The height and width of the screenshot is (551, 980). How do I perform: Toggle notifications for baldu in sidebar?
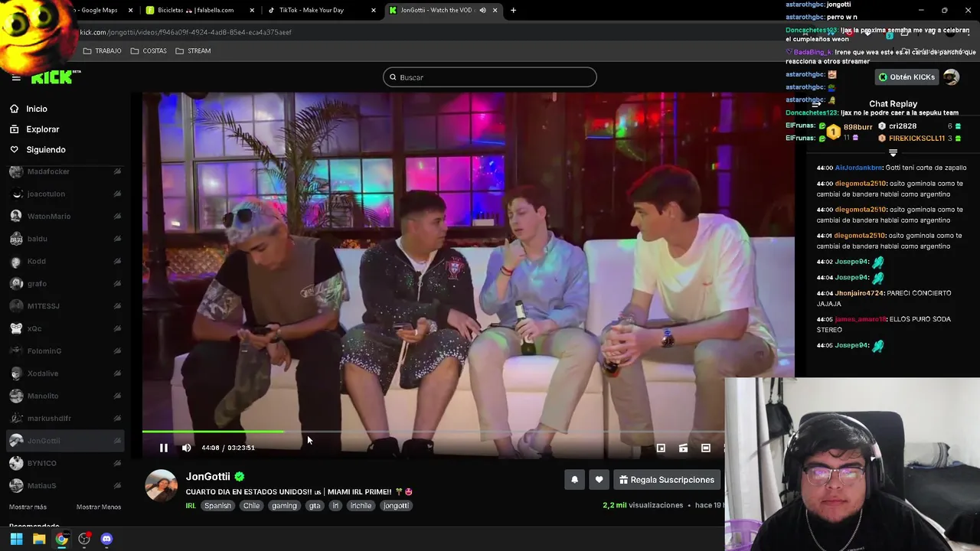tap(117, 239)
